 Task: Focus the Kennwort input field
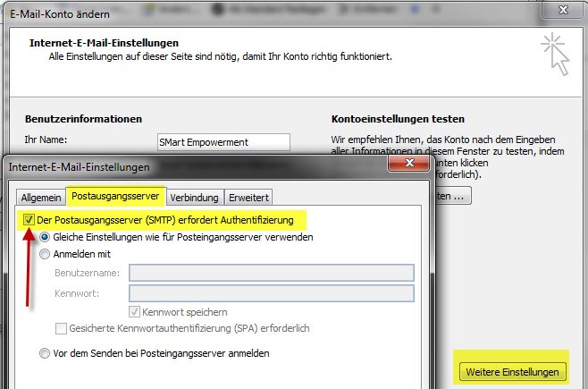272,293
